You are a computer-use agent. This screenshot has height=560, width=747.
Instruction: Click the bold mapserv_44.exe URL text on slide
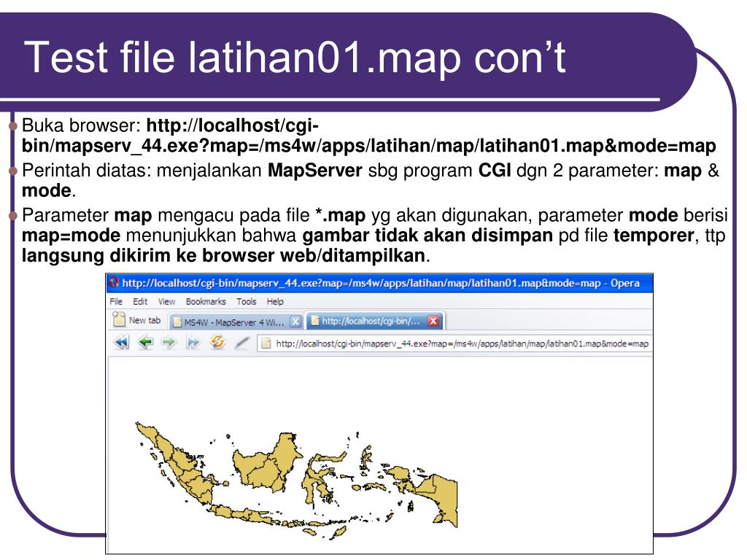[368, 136]
